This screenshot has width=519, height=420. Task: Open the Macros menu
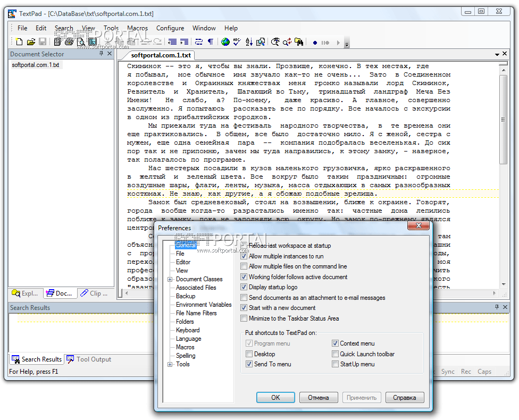(137, 28)
